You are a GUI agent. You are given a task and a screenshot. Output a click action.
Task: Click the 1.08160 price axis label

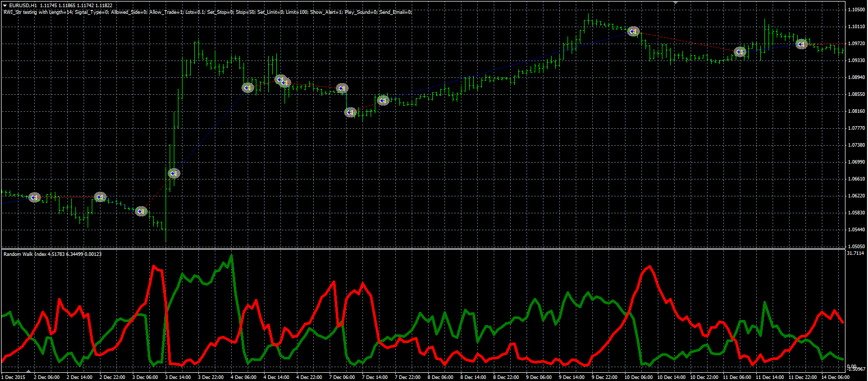click(856, 111)
